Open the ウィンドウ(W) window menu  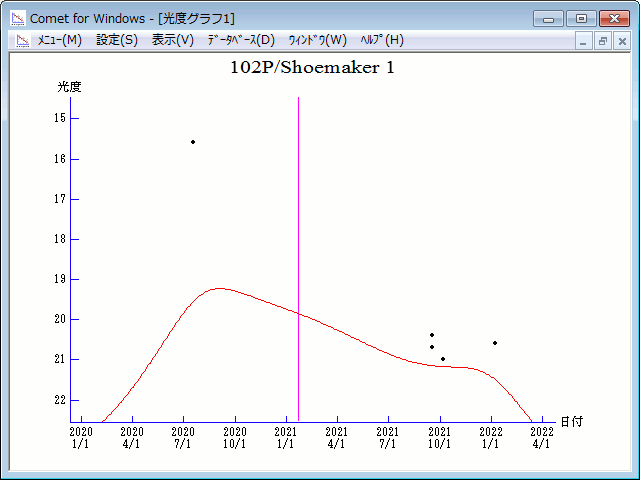[x=317, y=40]
